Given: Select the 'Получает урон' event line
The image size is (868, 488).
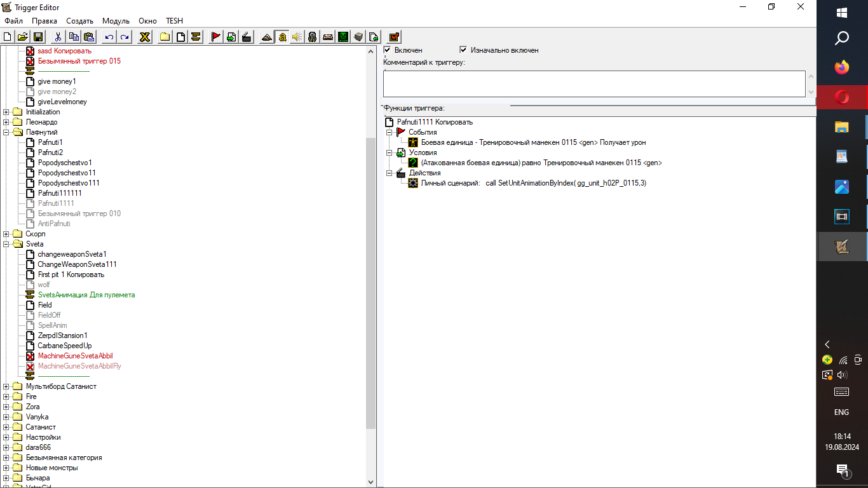Looking at the screenshot, I should [x=533, y=142].
